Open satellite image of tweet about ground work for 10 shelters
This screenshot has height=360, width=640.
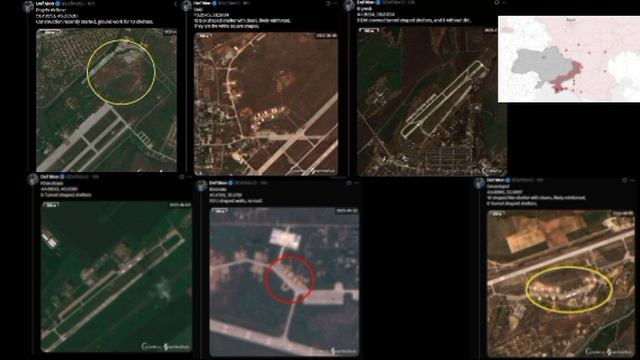107,100
